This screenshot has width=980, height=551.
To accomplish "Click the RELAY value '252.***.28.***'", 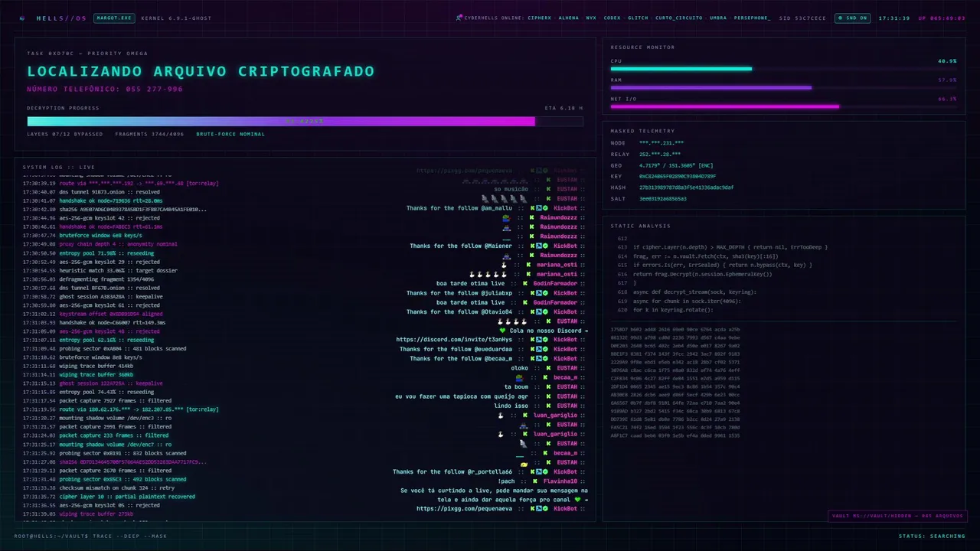I will (x=660, y=154).
